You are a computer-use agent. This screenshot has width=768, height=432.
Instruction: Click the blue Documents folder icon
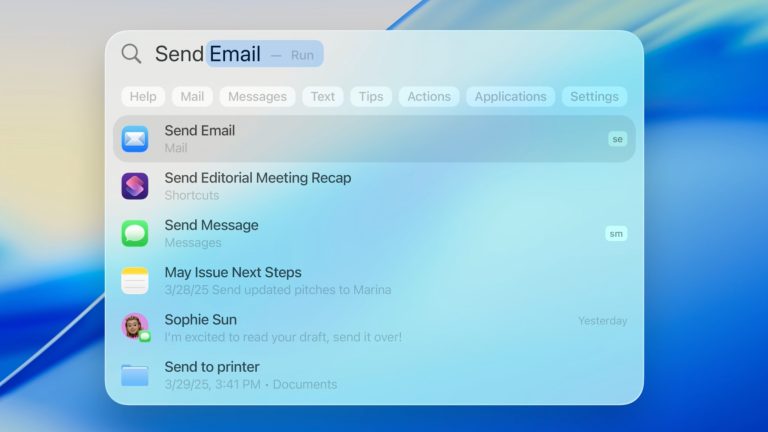point(135,375)
